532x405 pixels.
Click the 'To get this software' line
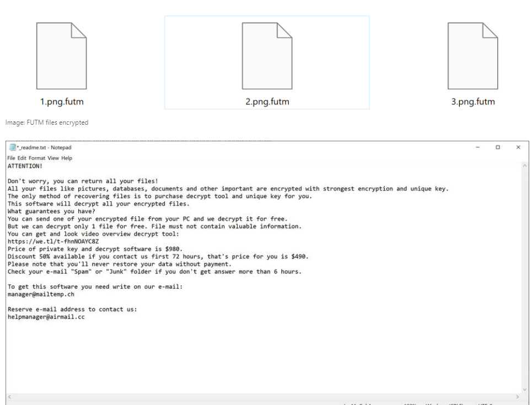pyautogui.click(x=95, y=286)
